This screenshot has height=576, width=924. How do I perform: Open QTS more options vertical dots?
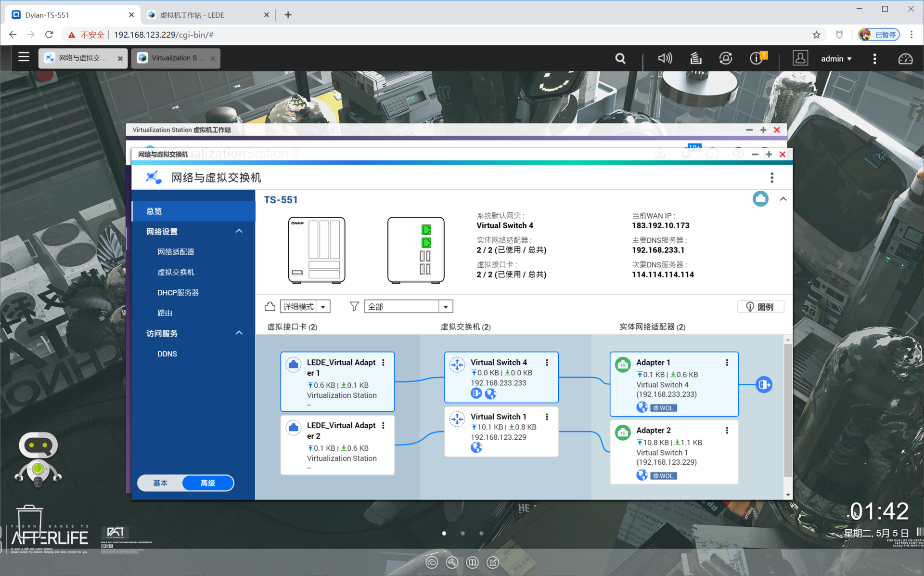click(874, 58)
